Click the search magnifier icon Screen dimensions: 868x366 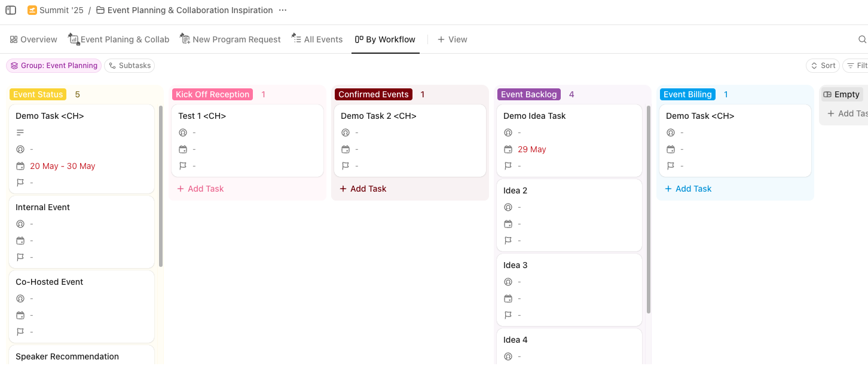[x=862, y=39]
